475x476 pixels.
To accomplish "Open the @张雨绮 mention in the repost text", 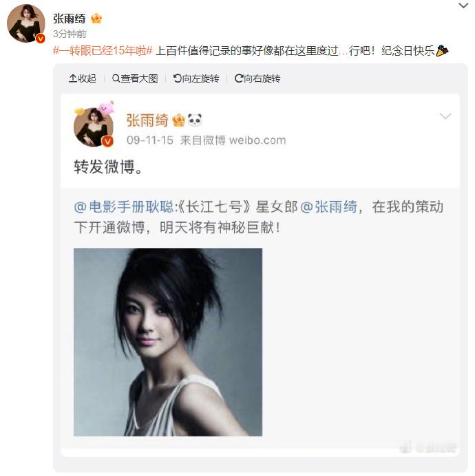I will [x=328, y=207].
